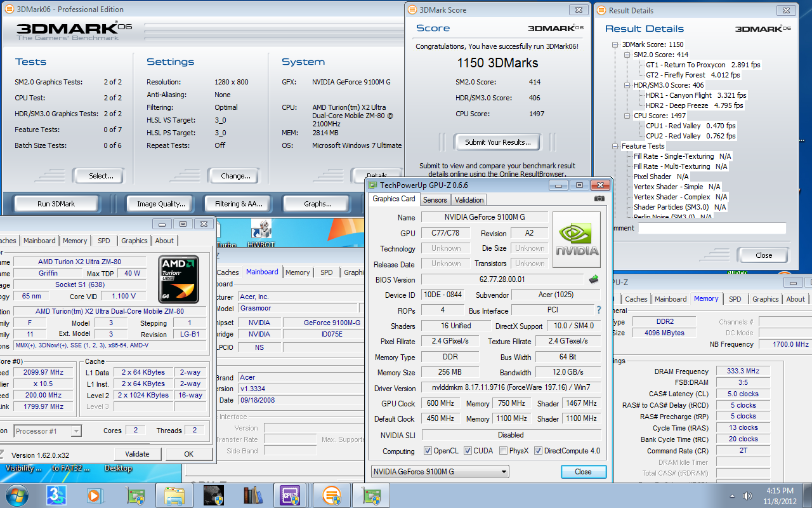Open Filtering & AA... settings
The width and height of the screenshot is (812, 508).
239,204
